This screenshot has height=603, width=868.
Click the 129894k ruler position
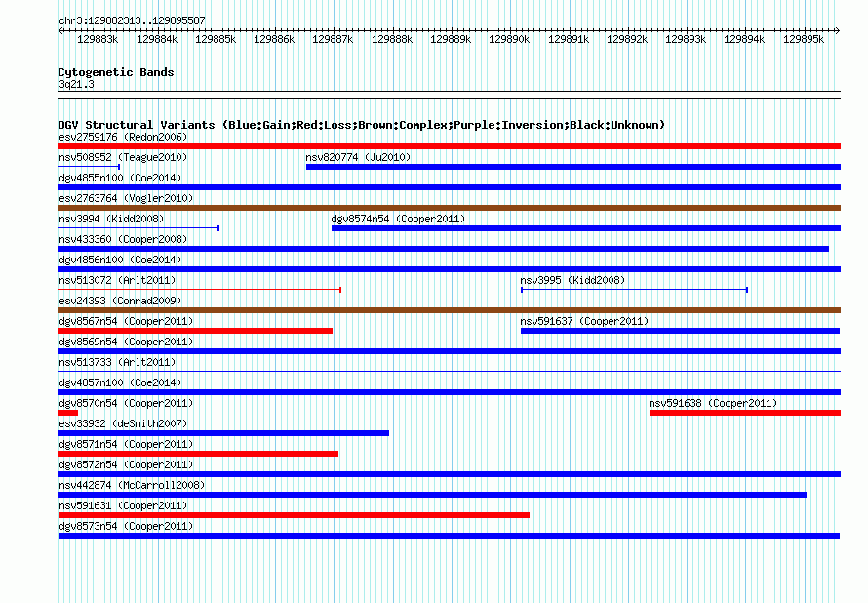744,39
